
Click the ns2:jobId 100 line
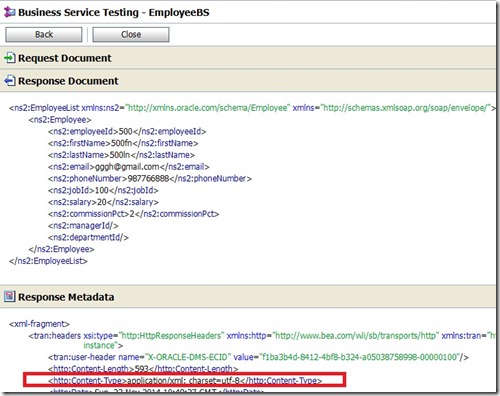click(103, 190)
